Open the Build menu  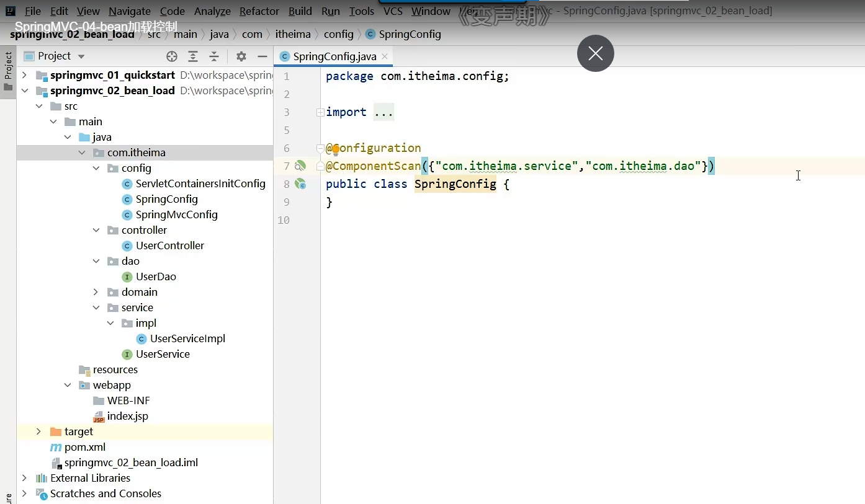pos(300,11)
